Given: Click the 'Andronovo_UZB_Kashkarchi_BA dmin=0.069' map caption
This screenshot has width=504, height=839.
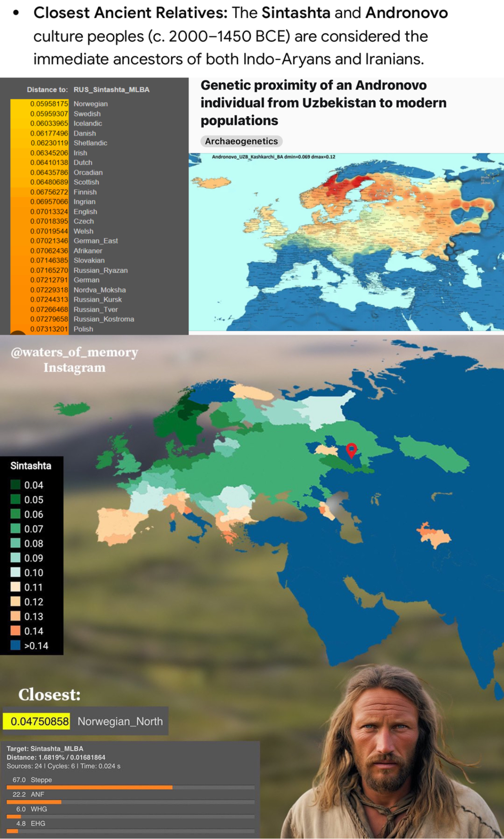Looking at the screenshot, I should (x=274, y=157).
